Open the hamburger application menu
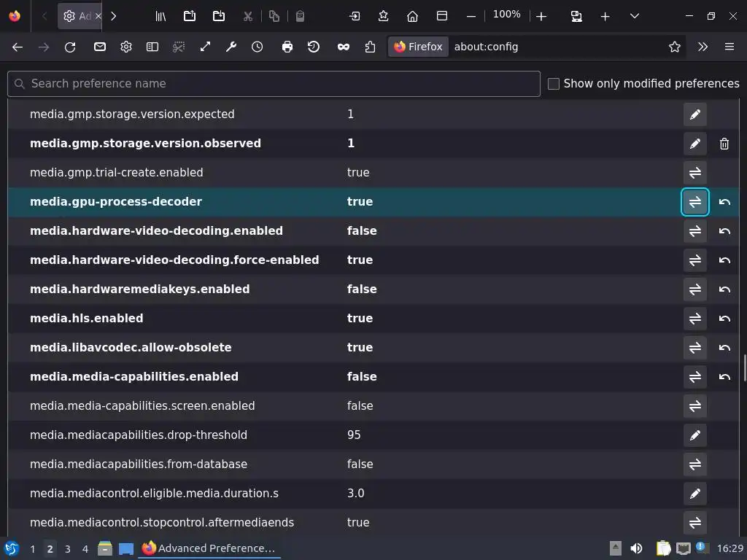The height and width of the screenshot is (560, 747). click(729, 47)
